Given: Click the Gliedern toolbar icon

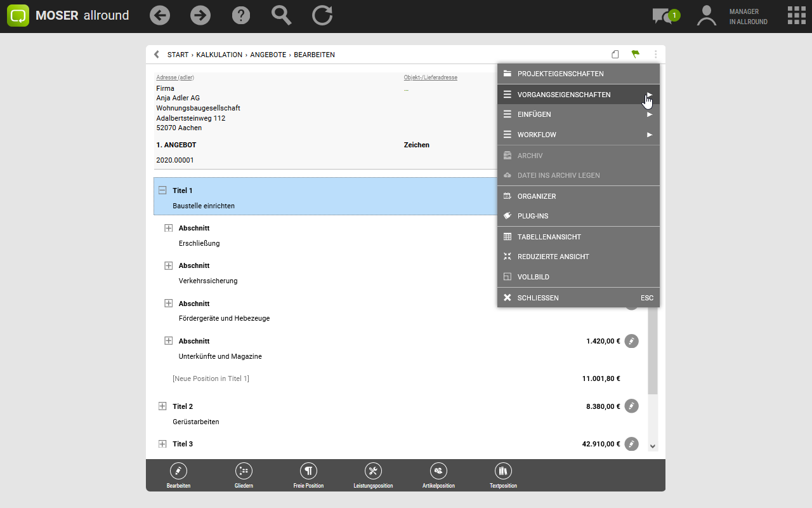Looking at the screenshot, I should tap(244, 471).
